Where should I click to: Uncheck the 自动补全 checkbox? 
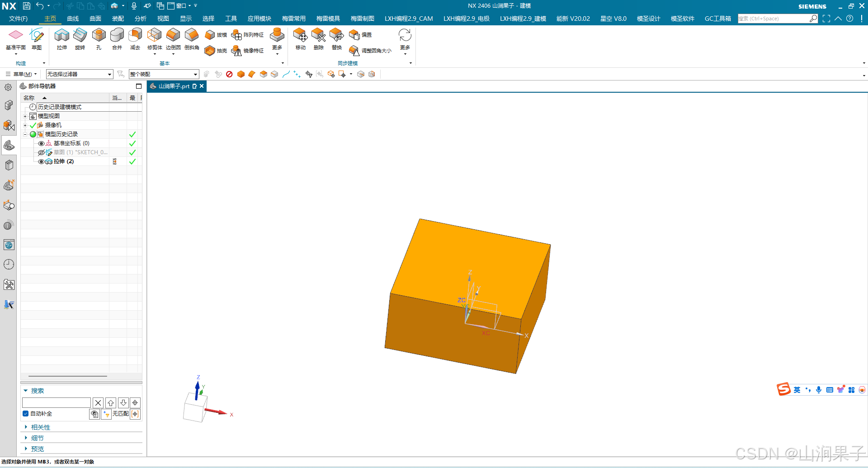pos(26,413)
